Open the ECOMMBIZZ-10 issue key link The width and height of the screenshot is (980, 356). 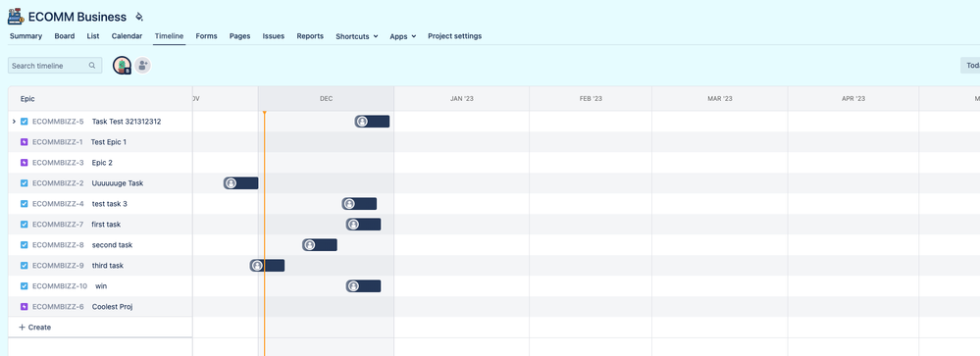click(x=60, y=286)
